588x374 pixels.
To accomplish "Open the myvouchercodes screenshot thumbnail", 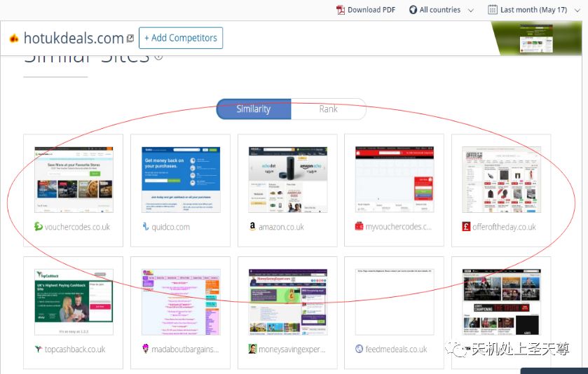I will [x=395, y=179].
